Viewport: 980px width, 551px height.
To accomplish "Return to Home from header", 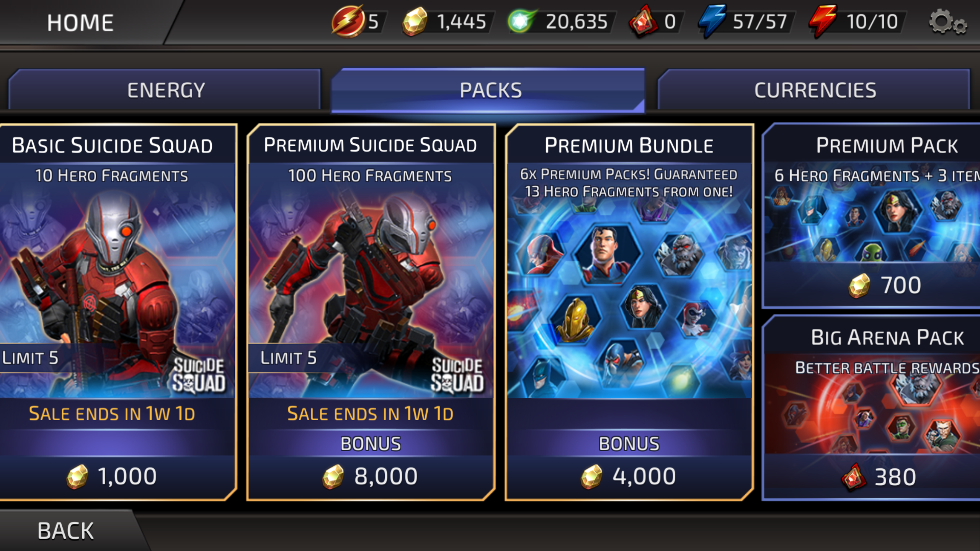I will point(80,22).
